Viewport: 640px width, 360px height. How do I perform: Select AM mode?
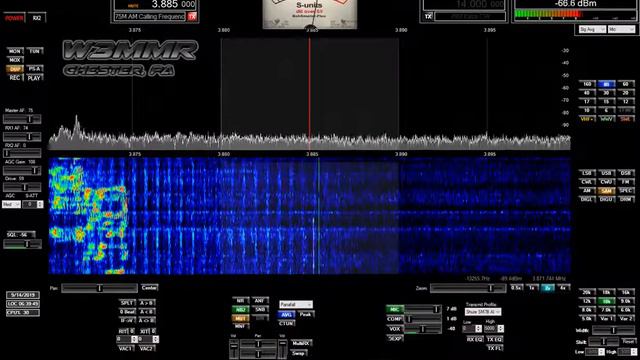[587, 191]
